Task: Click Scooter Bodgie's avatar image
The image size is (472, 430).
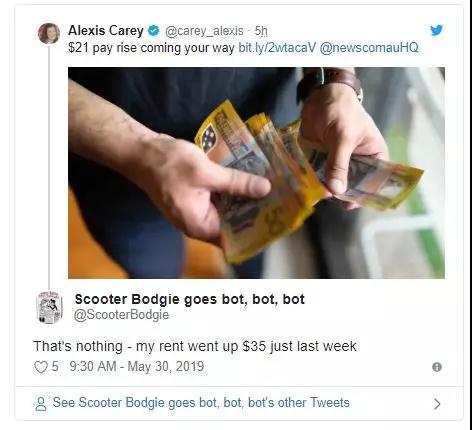Action: point(49,307)
